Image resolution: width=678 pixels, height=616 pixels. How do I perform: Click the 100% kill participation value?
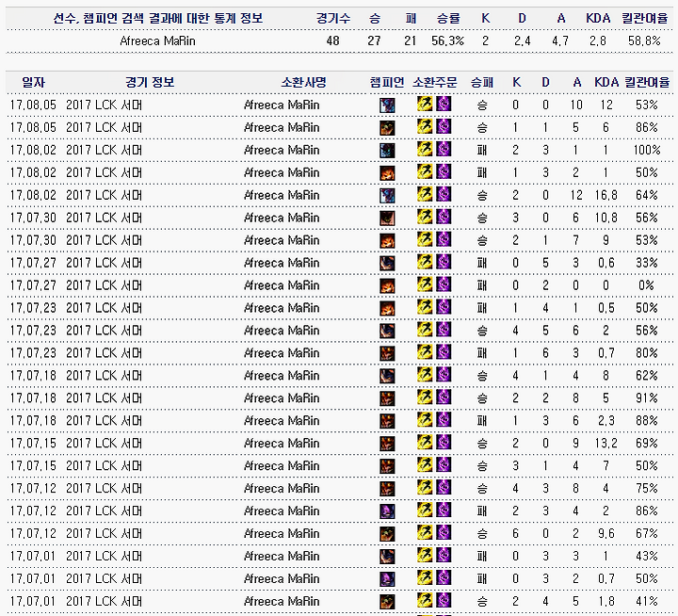pos(647,150)
